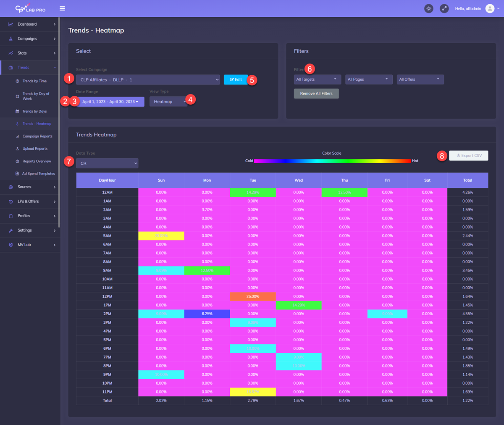504x425 pixels.
Task: Open the affadmin user avatar icon
Action: 491,8
